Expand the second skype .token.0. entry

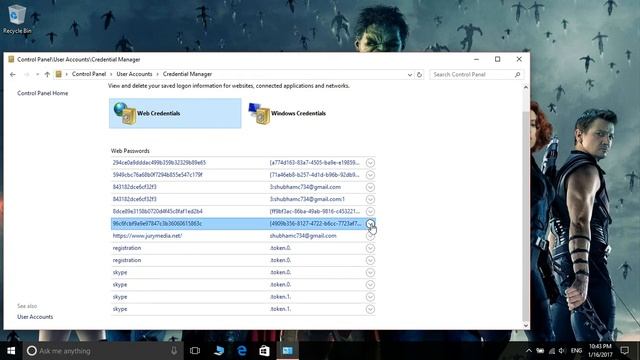click(370, 285)
